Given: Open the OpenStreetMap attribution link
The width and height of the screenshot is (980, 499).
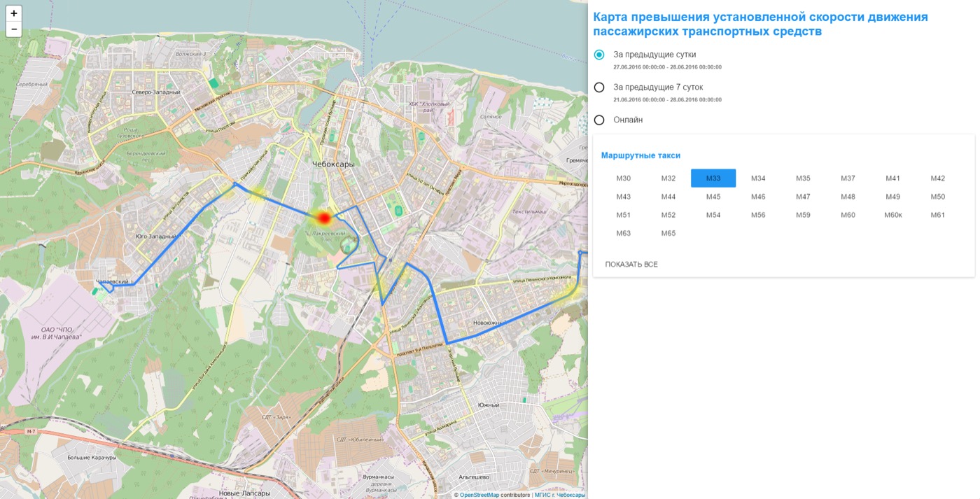Looking at the screenshot, I should click(x=479, y=495).
